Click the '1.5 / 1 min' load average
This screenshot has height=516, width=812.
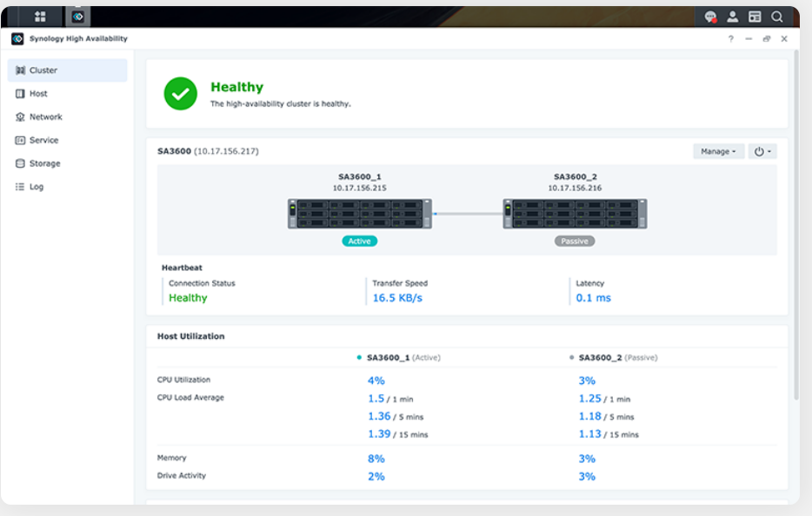point(390,399)
